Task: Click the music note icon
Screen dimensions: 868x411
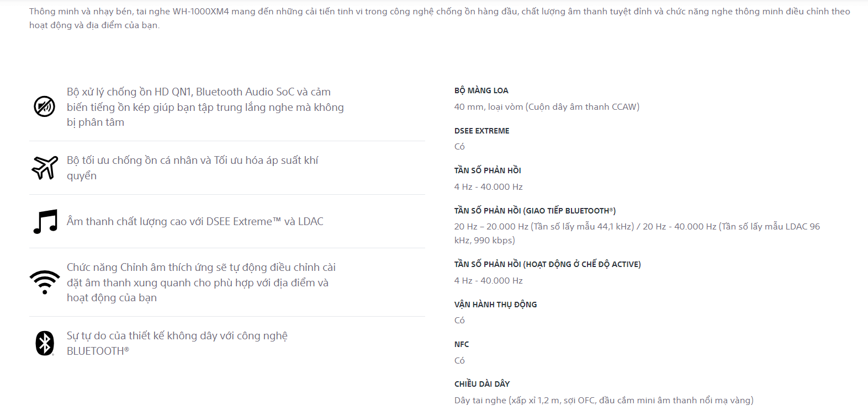Action: pyautogui.click(x=45, y=222)
